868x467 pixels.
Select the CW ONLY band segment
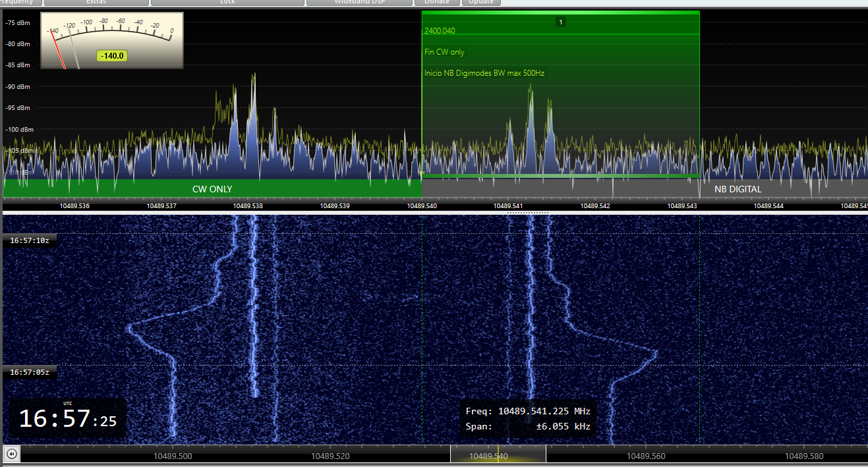[x=212, y=189]
